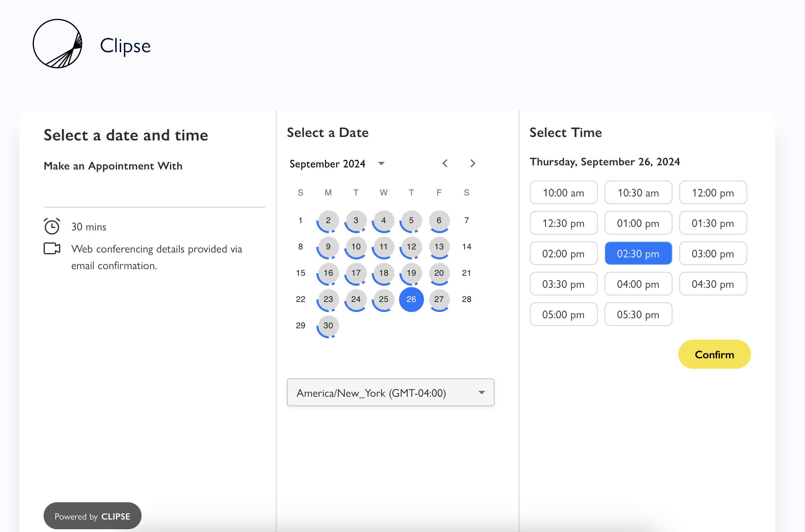The width and height of the screenshot is (805, 532).
Task: Click the video camera conferencing icon
Action: (52, 248)
